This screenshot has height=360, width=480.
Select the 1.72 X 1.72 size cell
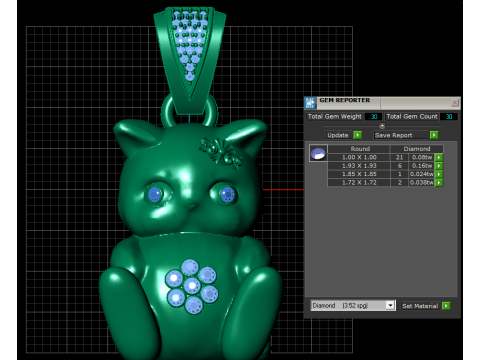click(359, 183)
